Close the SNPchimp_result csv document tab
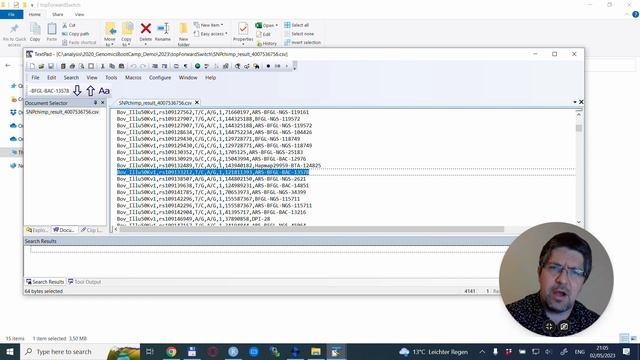The width and height of the screenshot is (640, 360). [197, 102]
